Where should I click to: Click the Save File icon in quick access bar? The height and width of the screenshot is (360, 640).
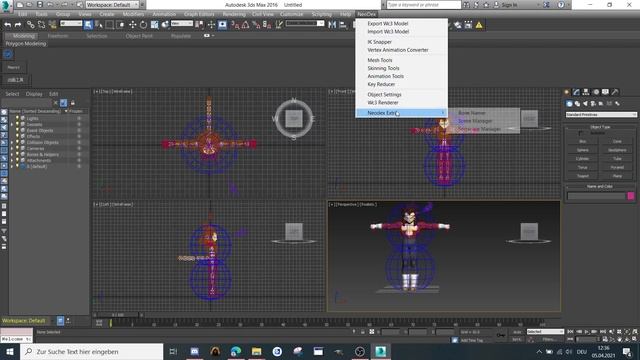(40, 4)
